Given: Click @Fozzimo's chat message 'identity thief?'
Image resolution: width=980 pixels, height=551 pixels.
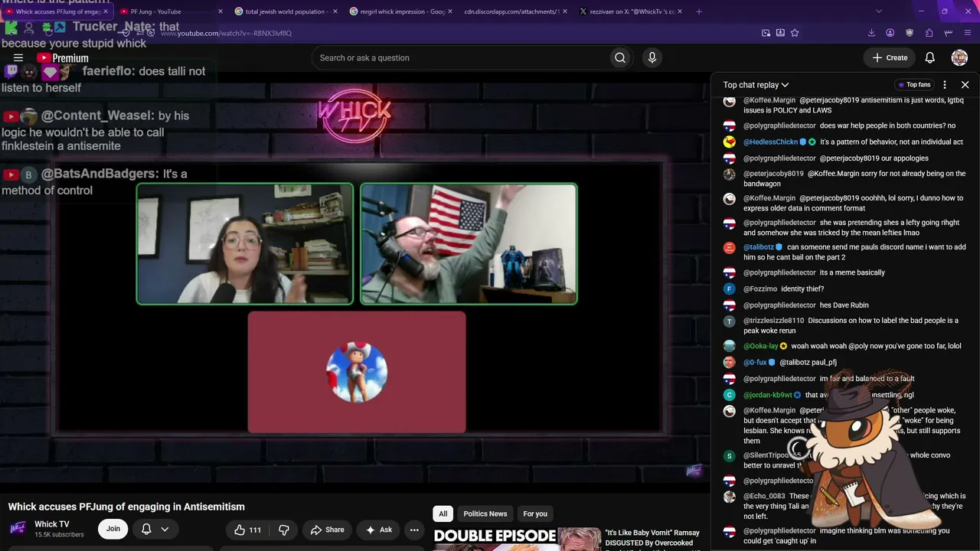Looking at the screenshot, I should click(x=802, y=289).
